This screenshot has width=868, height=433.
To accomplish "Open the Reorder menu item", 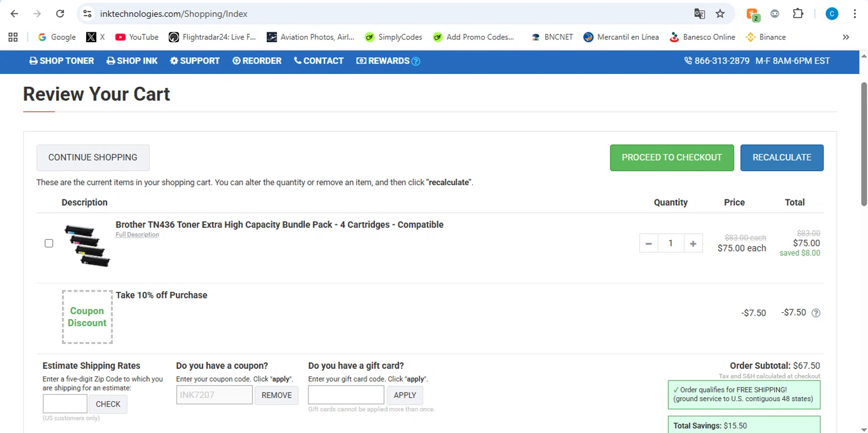I will click(x=257, y=61).
